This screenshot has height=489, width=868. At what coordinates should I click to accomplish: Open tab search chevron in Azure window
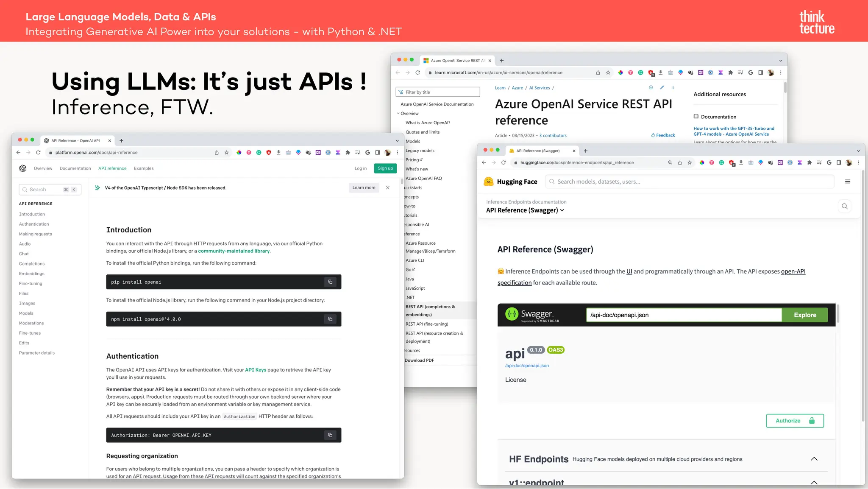pos(781,61)
